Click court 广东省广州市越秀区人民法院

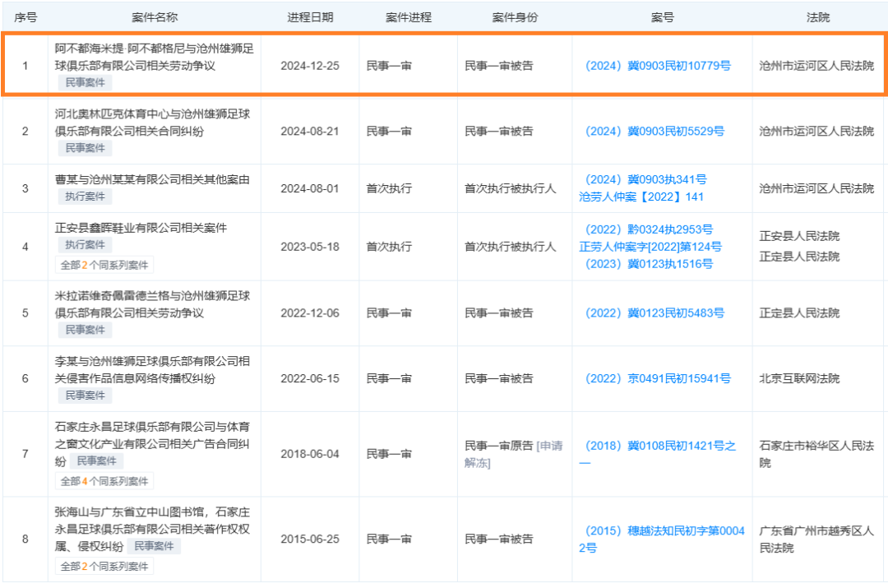[x=816, y=539]
